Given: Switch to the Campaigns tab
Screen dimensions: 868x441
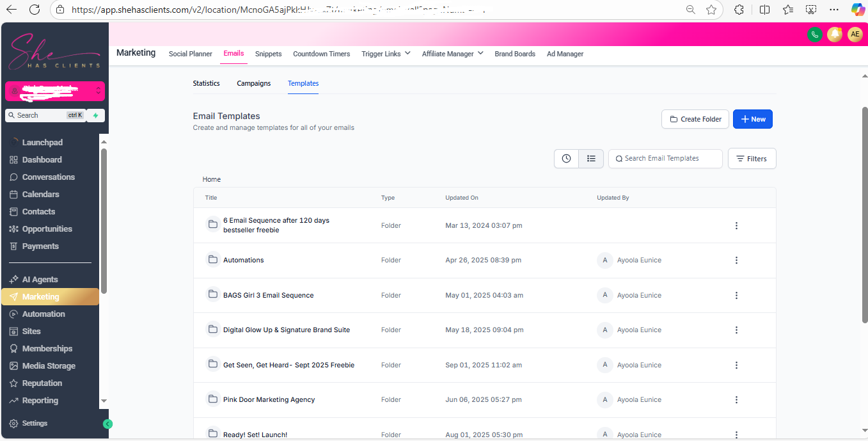Looking at the screenshot, I should pos(253,83).
